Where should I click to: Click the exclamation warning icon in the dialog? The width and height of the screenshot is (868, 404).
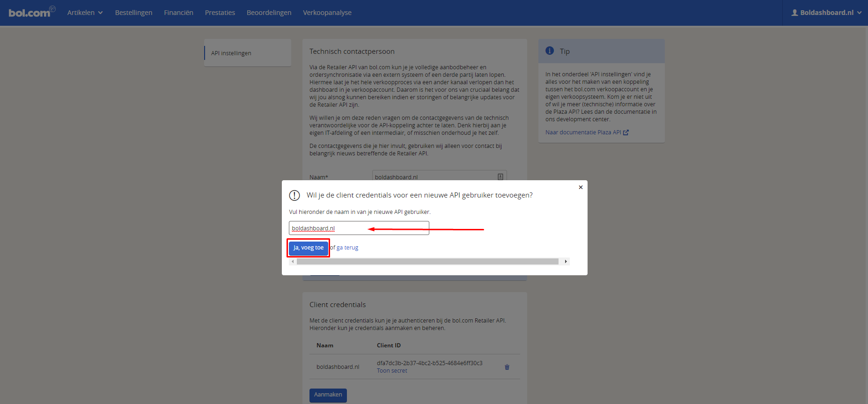click(x=294, y=195)
